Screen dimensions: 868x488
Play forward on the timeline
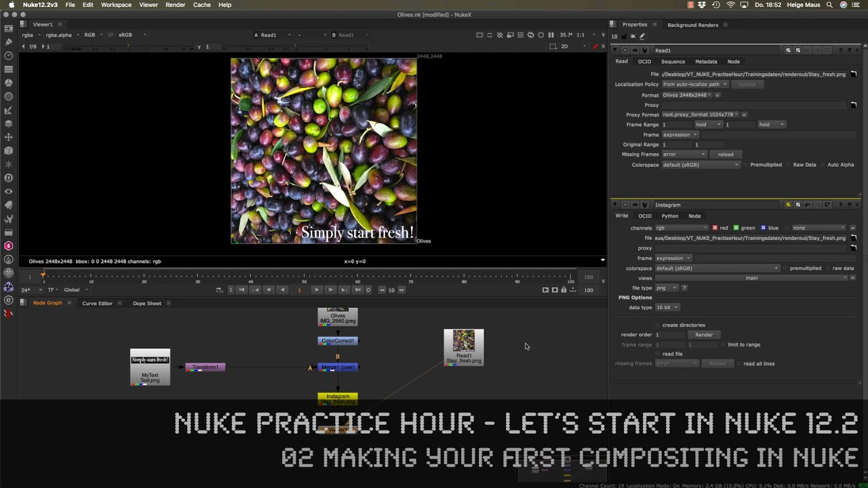[316, 290]
